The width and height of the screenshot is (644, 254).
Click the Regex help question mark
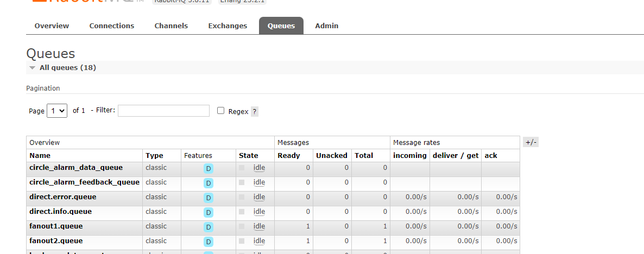point(255,111)
